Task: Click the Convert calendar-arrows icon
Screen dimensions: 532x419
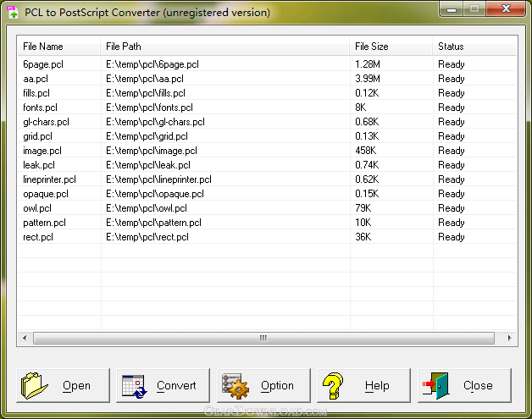Action: click(135, 387)
